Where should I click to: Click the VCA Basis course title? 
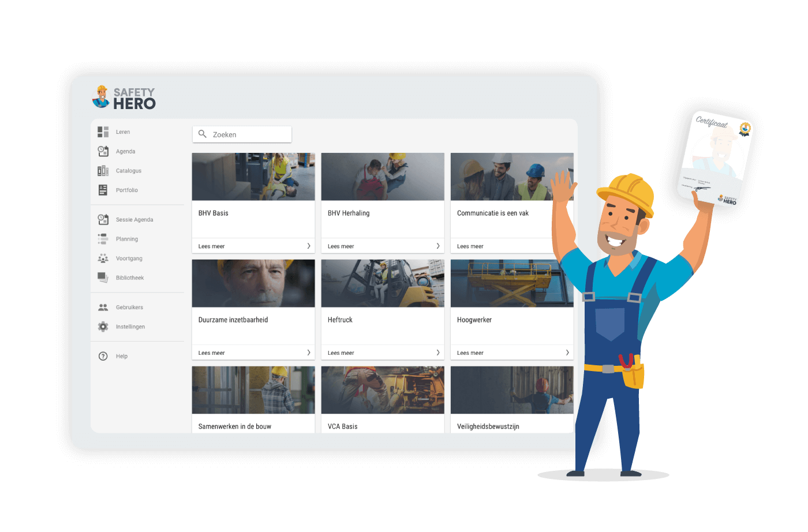pos(343,426)
